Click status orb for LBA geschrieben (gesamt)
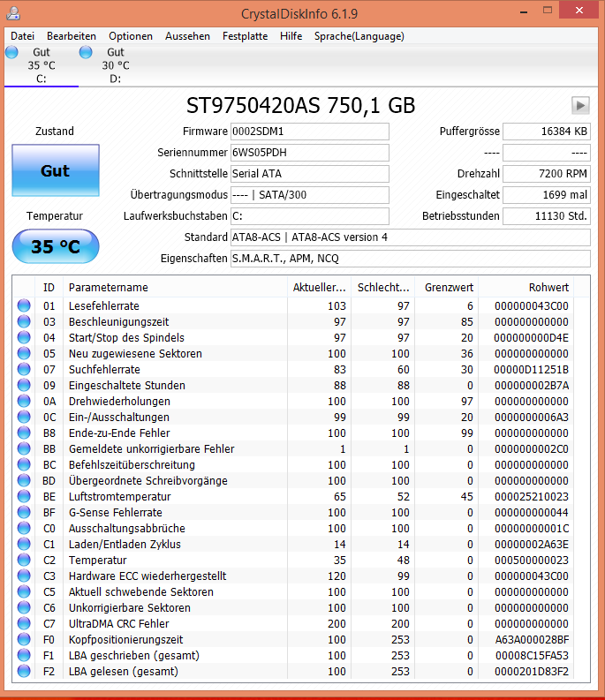 pyautogui.click(x=24, y=655)
